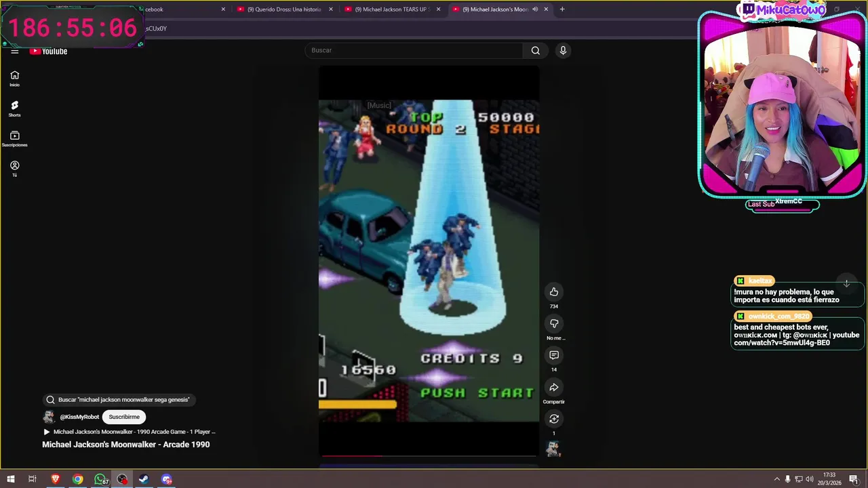Open the sound source thumbnail below remix
The image size is (868, 488).
[x=553, y=448]
